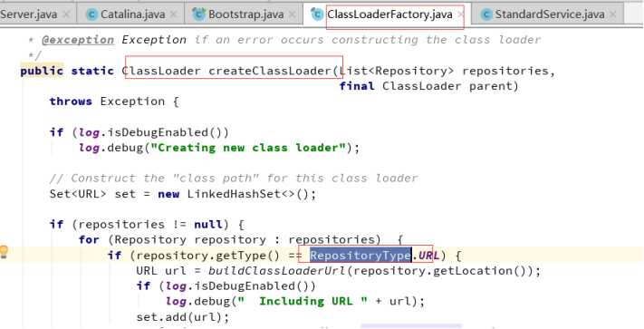The width and height of the screenshot is (644, 329).
Task: Click the StandardService.java class file icon
Action: (x=486, y=15)
